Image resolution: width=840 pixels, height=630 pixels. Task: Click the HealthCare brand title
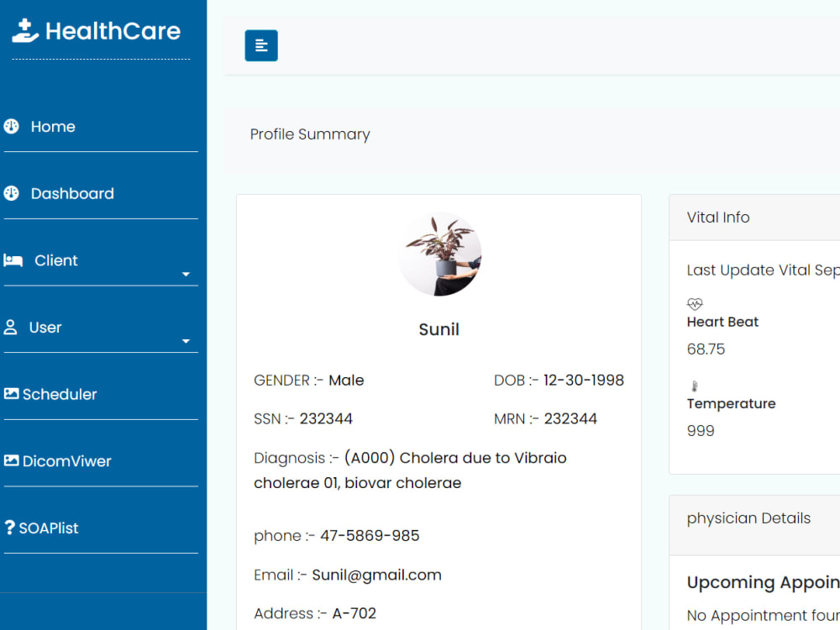click(x=113, y=31)
